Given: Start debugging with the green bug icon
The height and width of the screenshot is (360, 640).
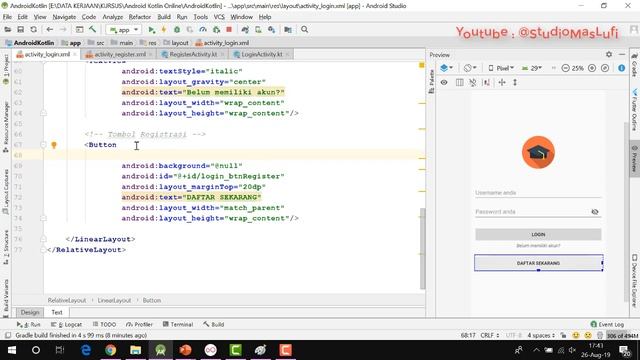Looking at the screenshot, I should pos(177,29).
